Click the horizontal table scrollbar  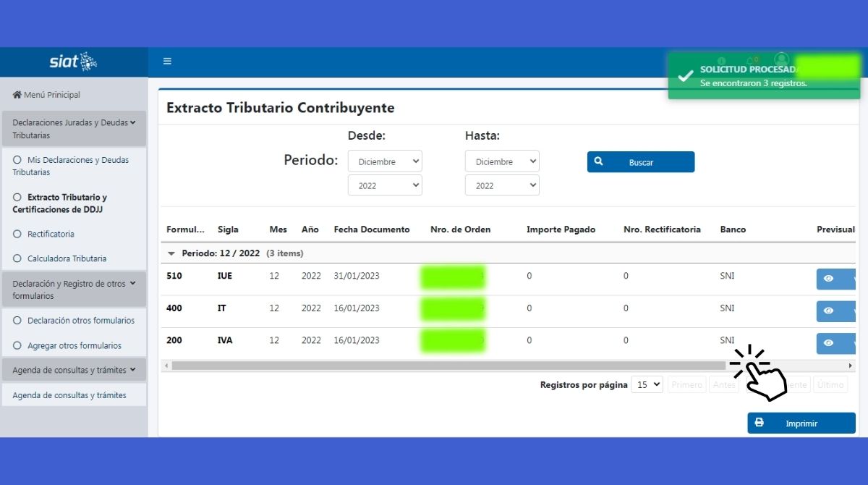coord(448,366)
